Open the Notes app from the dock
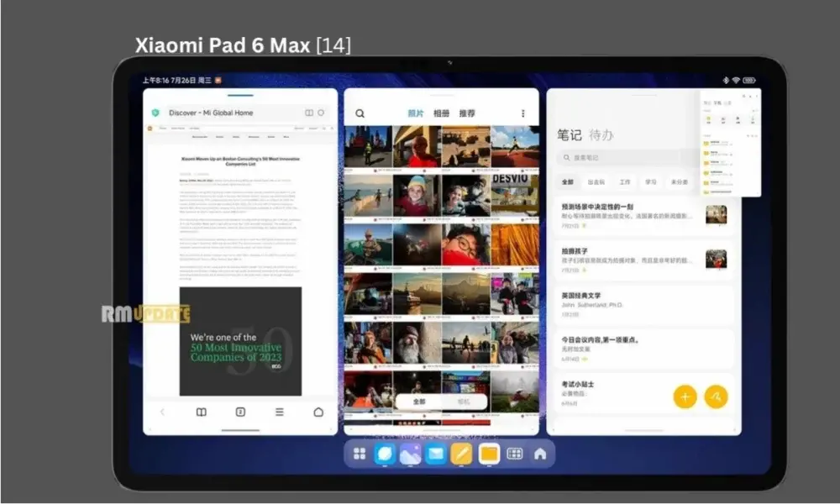This screenshot has width=840, height=504. (459, 454)
